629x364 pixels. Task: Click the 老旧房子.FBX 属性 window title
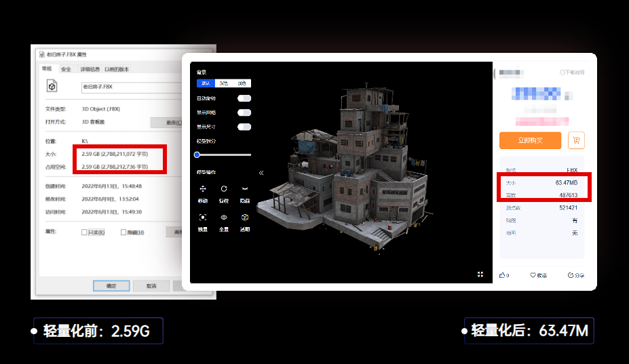tap(66, 54)
